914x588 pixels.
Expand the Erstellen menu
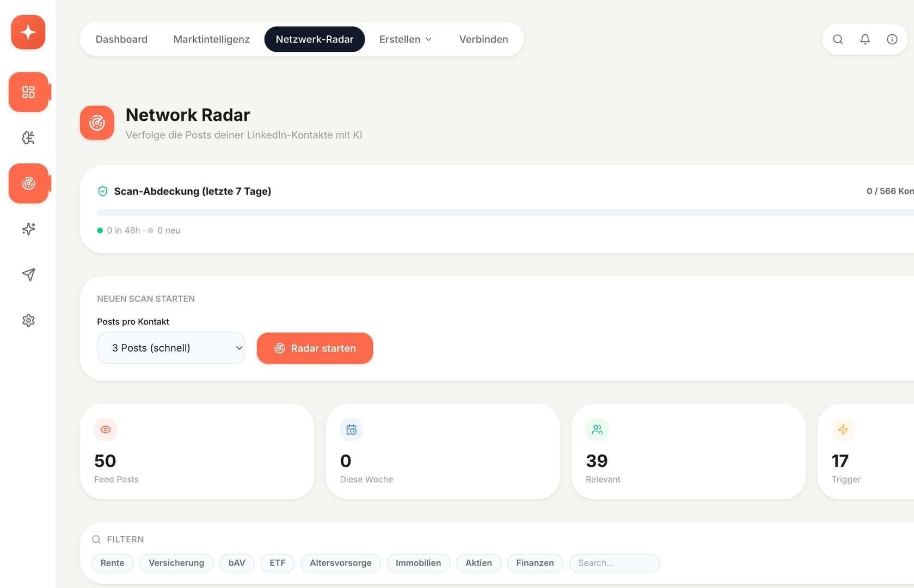tap(406, 39)
